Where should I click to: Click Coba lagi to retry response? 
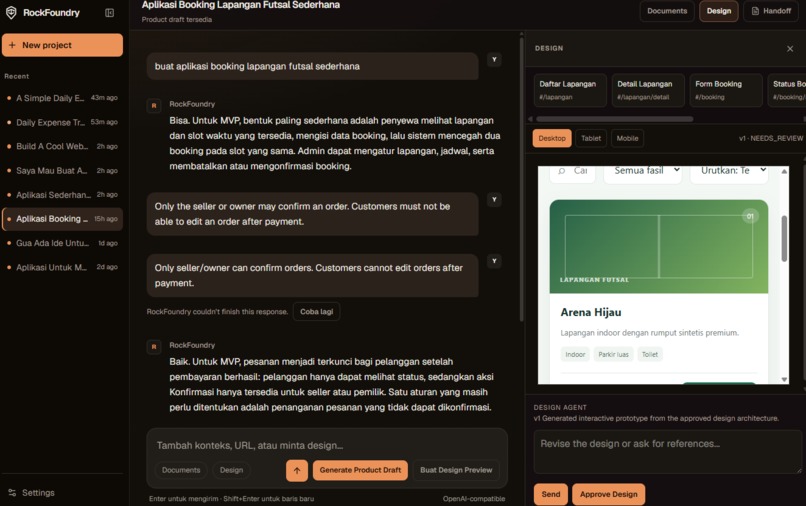pos(317,312)
